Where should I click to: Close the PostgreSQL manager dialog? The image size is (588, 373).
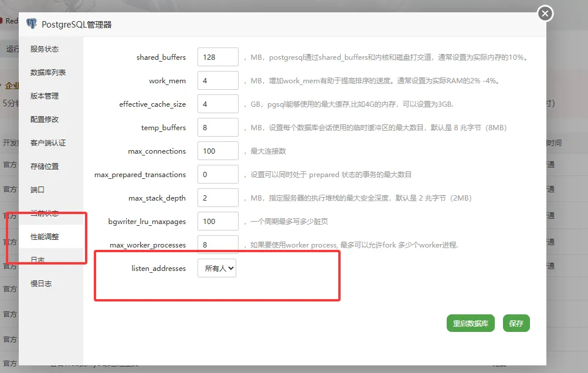(x=545, y=14)
